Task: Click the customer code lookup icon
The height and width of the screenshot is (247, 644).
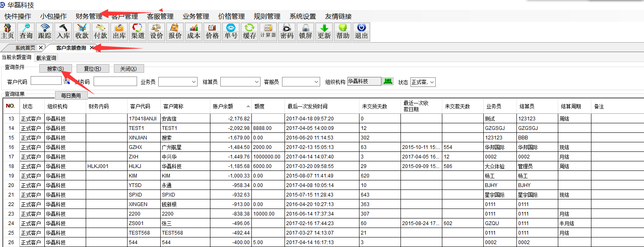Action: point(67,81)
